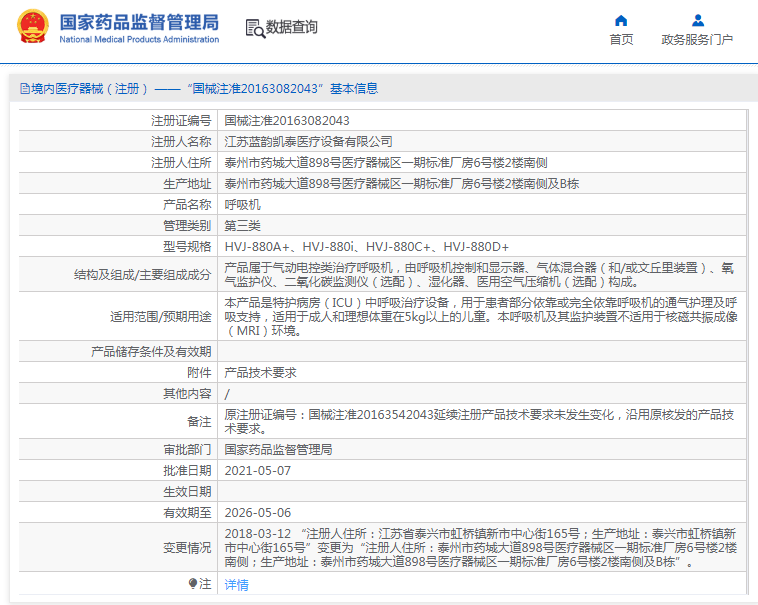The image size is (758, 605).
Task: Select product name 呼吸机
Action: pyautogui.click(x=243, y=205)
